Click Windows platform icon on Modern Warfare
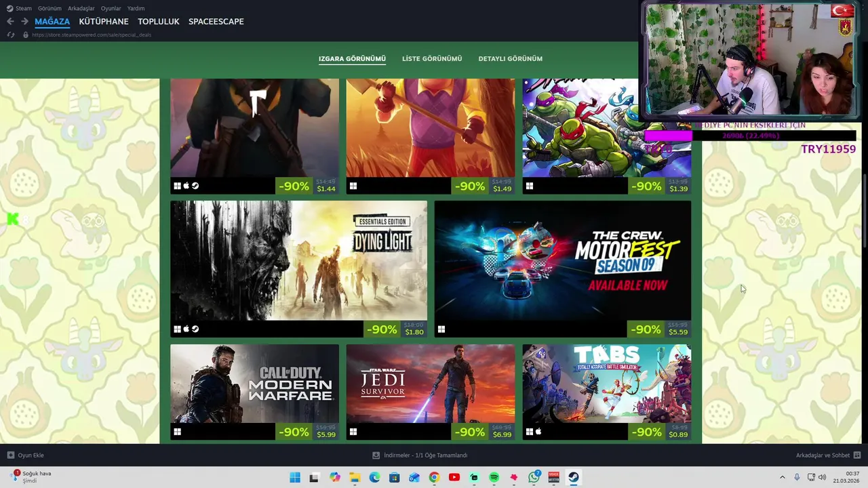Image resolution: width=868 pixels, height=488 pixels. tap(177, 432)
